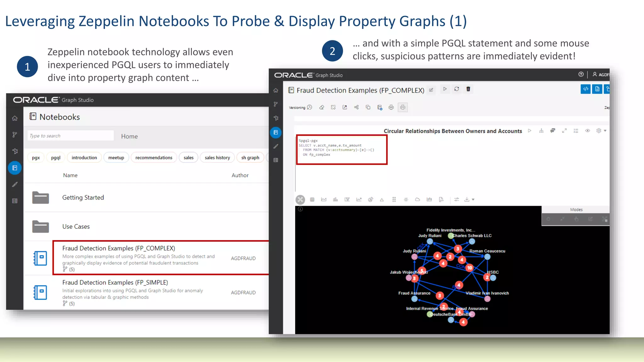Open the visualization settings sliders icon

[457, 200]
